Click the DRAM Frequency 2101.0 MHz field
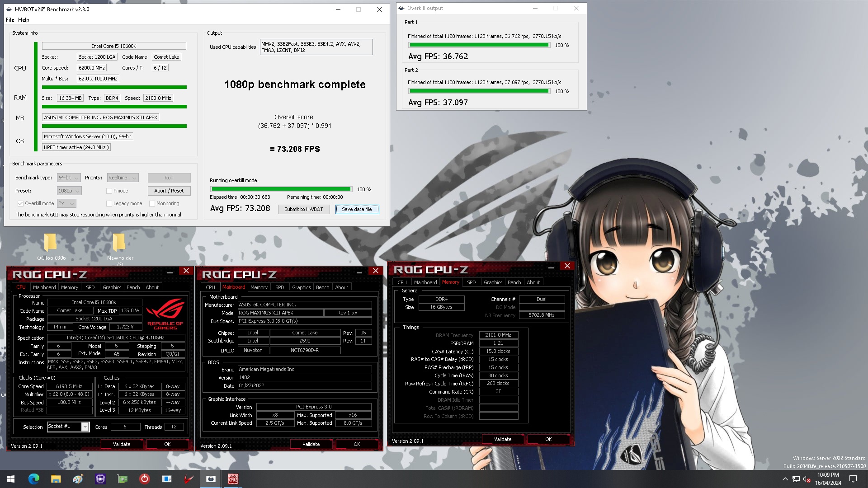This screenshot has width=868, height=488. click(x=498, y=335)
